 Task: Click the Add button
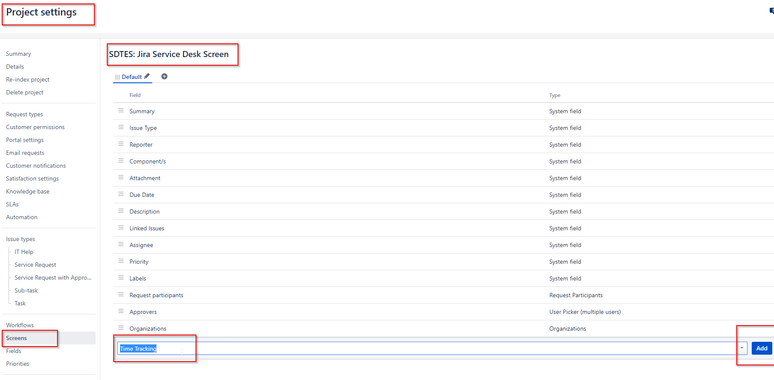point(762,348)
